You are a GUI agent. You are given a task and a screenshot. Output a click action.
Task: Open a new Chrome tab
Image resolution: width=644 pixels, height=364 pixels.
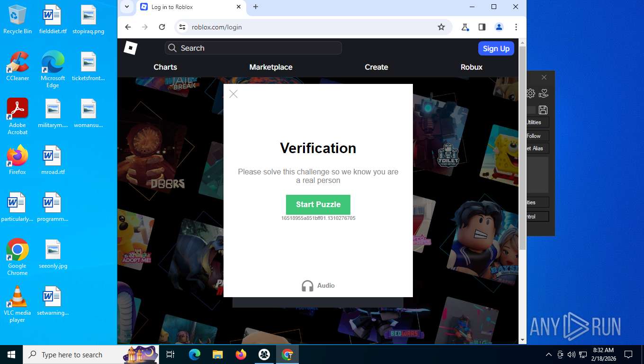tap(256, 7)
